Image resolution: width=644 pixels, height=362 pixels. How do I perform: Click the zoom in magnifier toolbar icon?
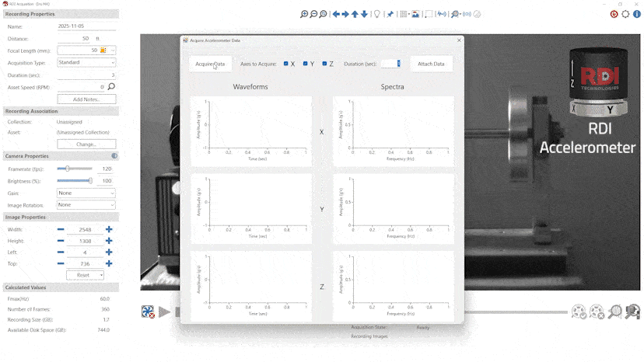click(304, 14)
